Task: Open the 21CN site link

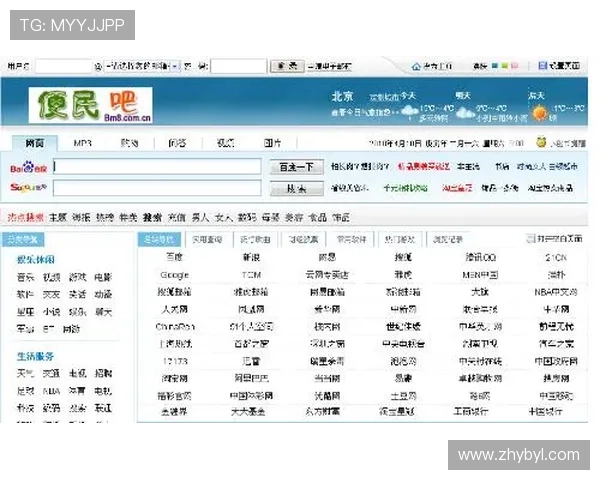Action: pos(556,258)
